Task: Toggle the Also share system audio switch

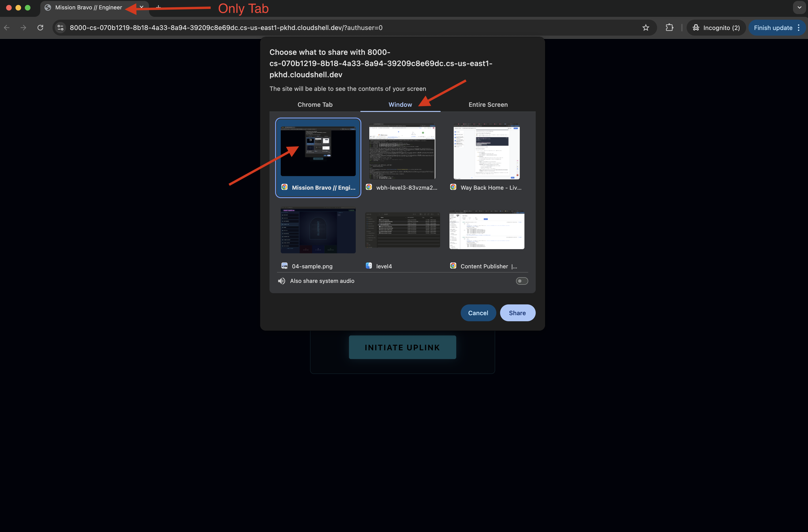Action: (x=521, y=281)
